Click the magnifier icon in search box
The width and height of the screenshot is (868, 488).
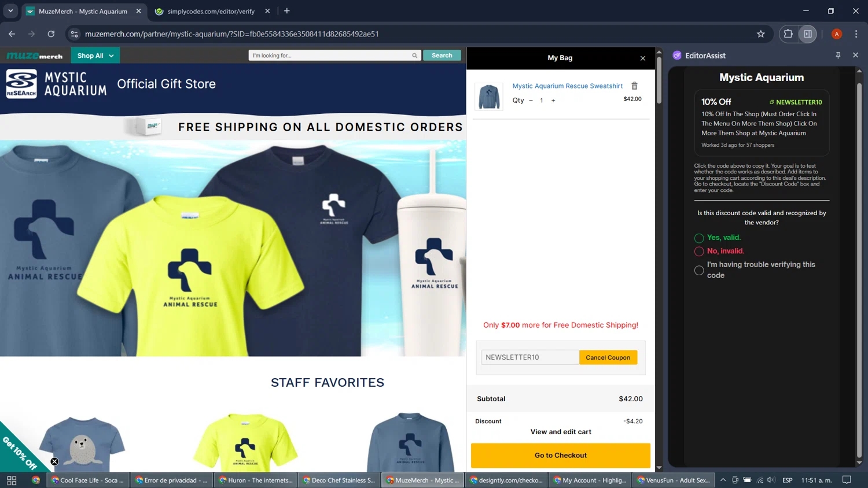pyautogui.click(x=414, y=56)
